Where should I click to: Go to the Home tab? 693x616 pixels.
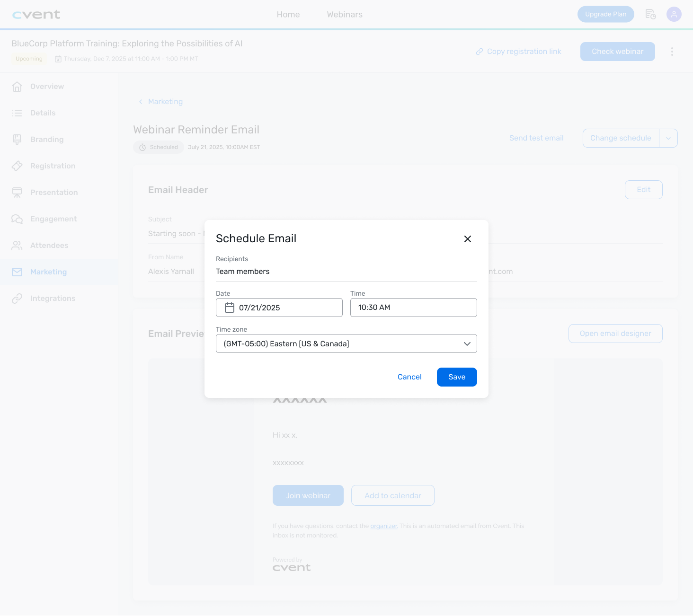(288, 15)
